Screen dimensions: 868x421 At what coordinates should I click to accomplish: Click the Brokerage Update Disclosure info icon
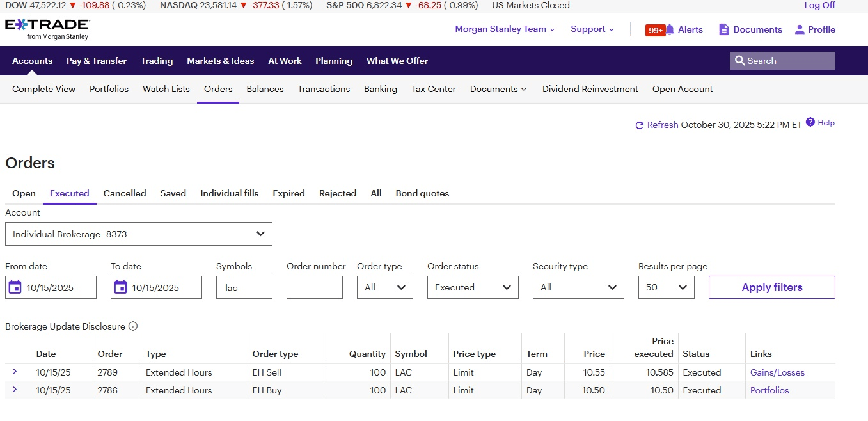[133, 326]
